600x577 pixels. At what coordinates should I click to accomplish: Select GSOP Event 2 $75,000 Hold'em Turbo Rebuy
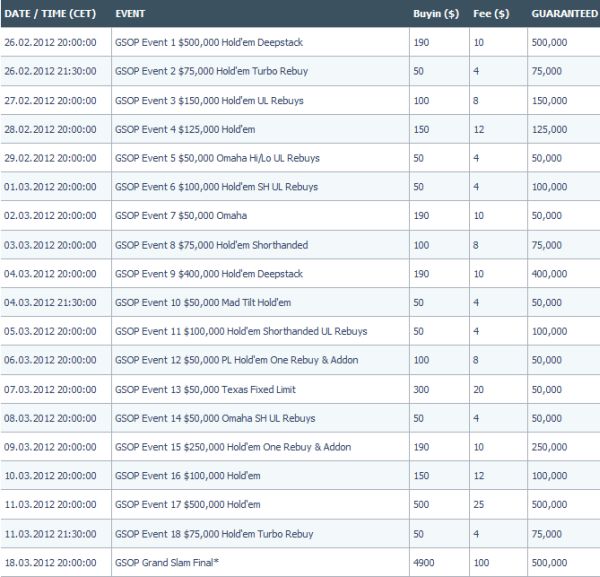click(211, 71)
